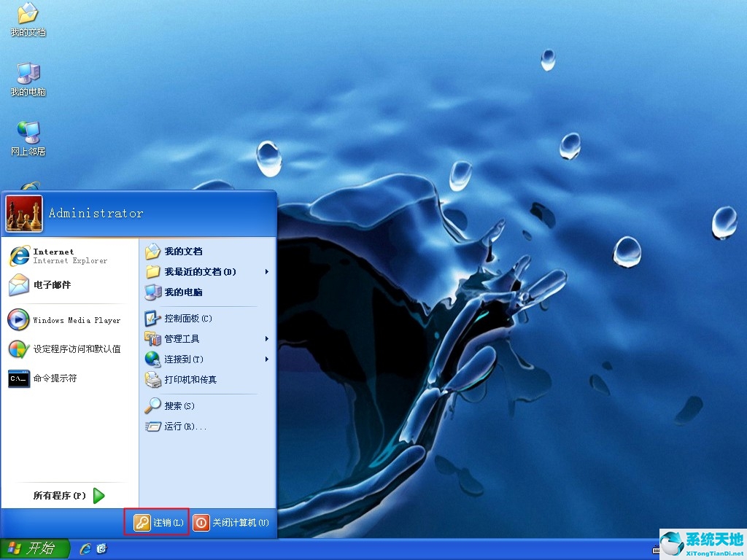The height and width of the screenshot is (560, 747).
Task: Open 我的文档 in Start menu right column
Action: 208,252
